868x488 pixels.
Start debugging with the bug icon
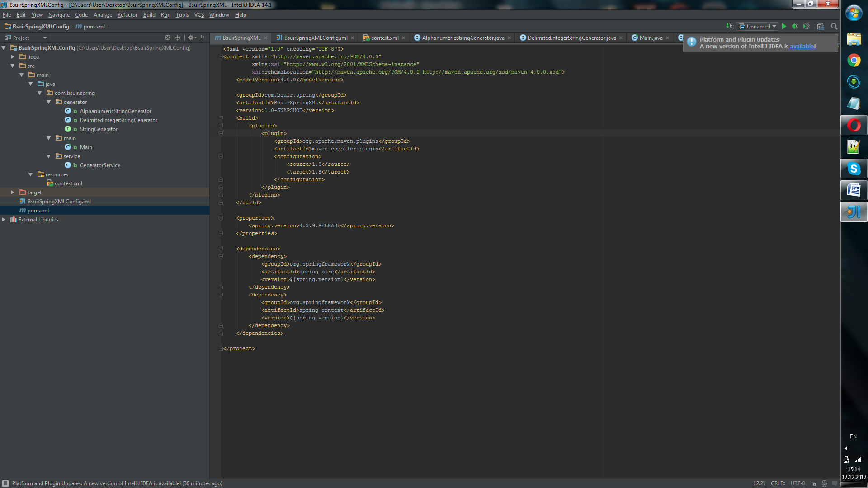tap(795, 26)
